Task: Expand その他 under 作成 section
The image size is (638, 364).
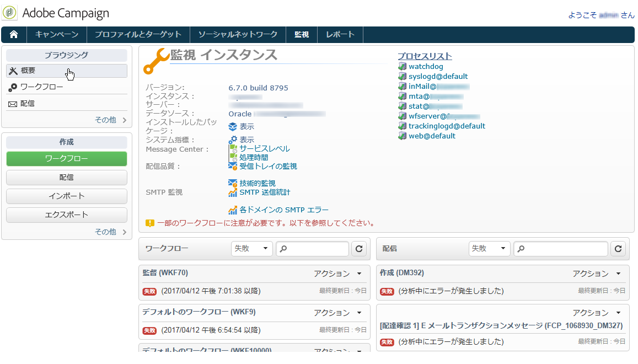Action: (x=110, y=232)
